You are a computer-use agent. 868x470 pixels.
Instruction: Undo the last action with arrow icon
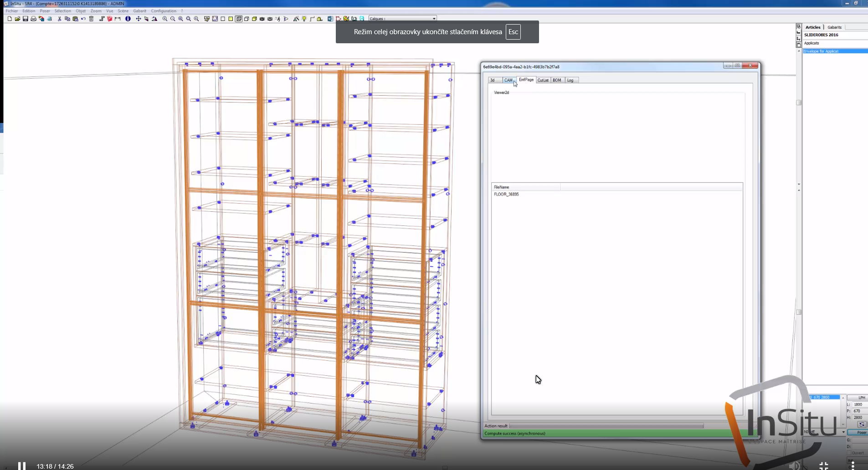(83, 19)
